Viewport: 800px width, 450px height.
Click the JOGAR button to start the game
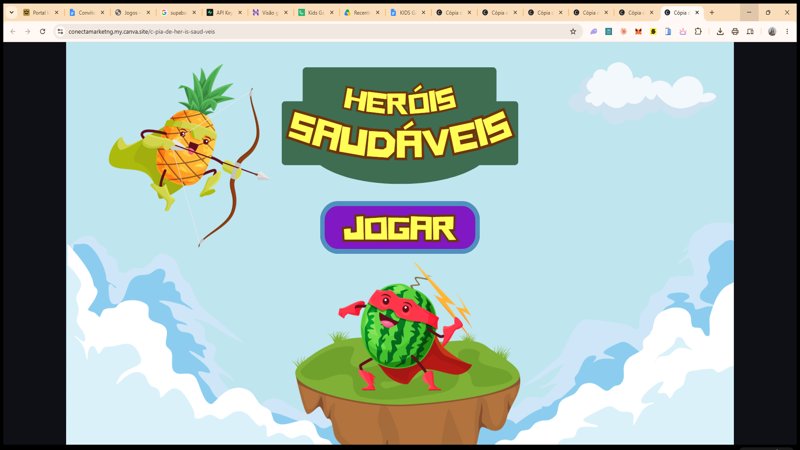click(399, 228)
